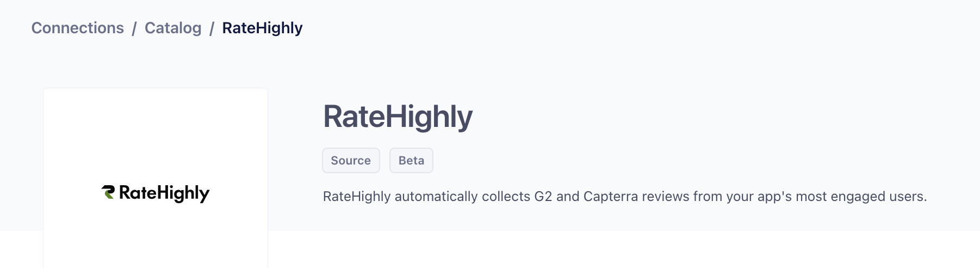980x268 pixels.
Task: Click the RateHighly current breadcrumb item
Action: [262, 28]
